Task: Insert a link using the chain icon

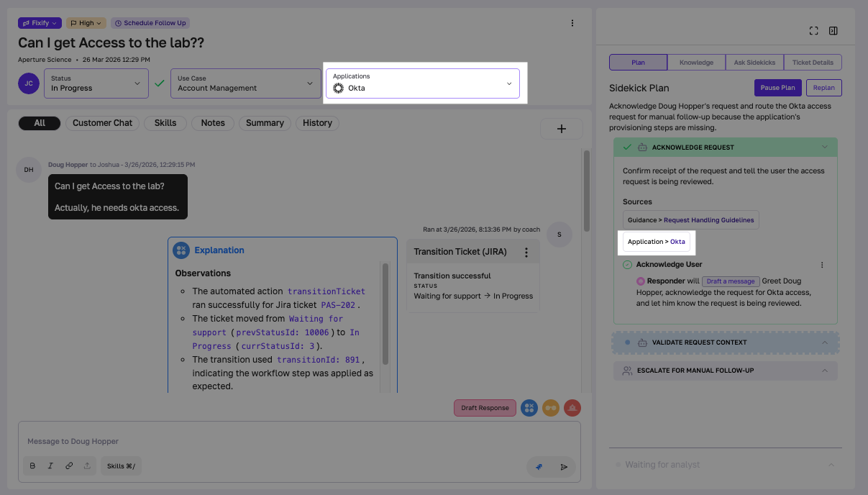Action: (69, 466)
